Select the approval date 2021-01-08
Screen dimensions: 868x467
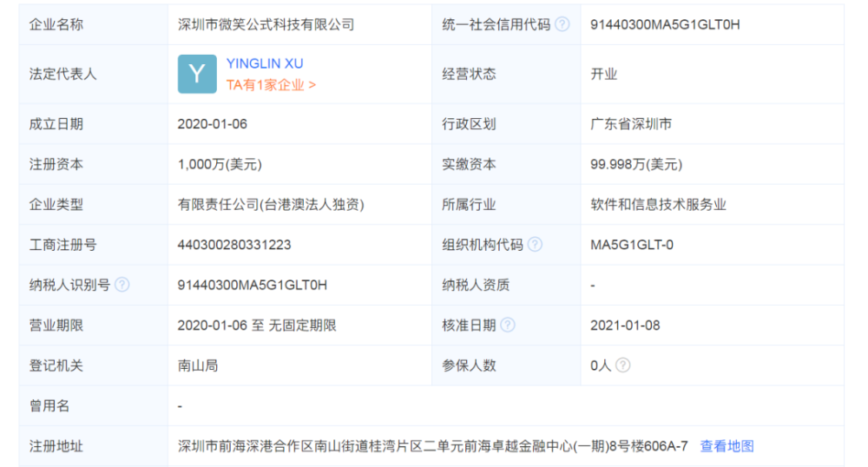point(625,326)
